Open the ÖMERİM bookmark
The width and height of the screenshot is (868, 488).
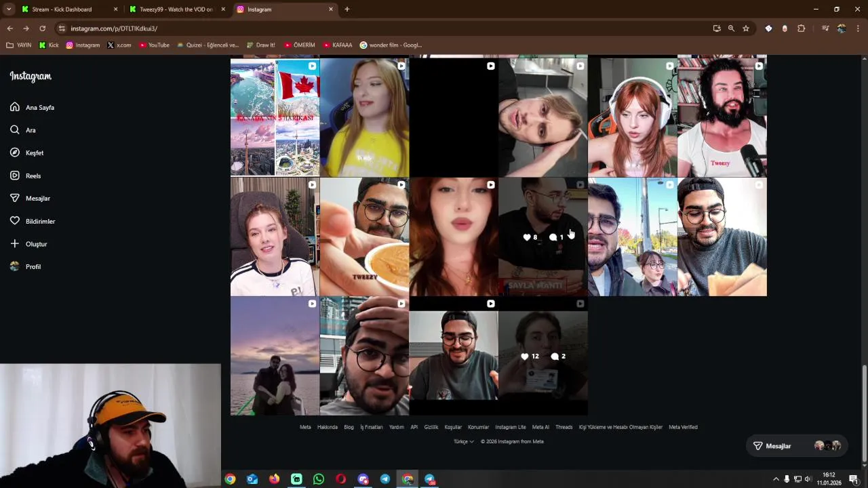[300, 45]
